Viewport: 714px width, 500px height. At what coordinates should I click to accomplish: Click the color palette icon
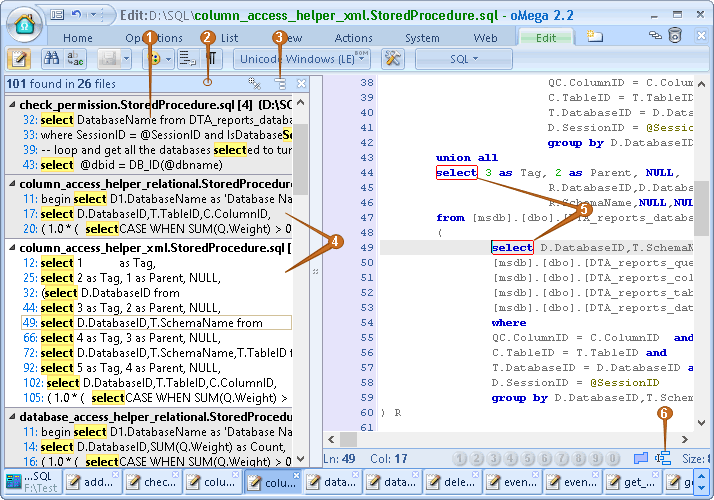tap(155, 59)
